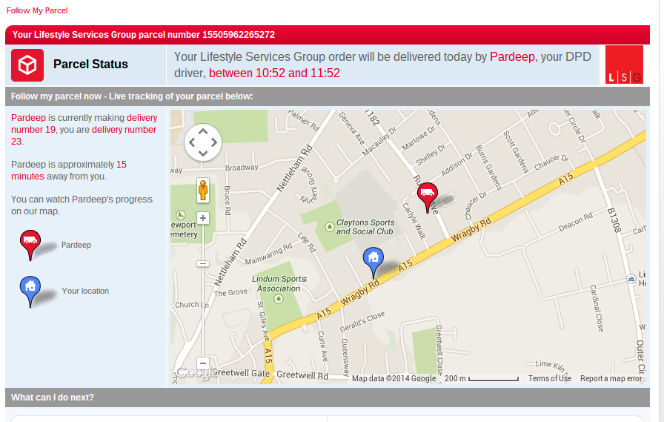Click the small blue marker on Outer Circle road
Screen dimensions: 664x422
pos(631,279)
